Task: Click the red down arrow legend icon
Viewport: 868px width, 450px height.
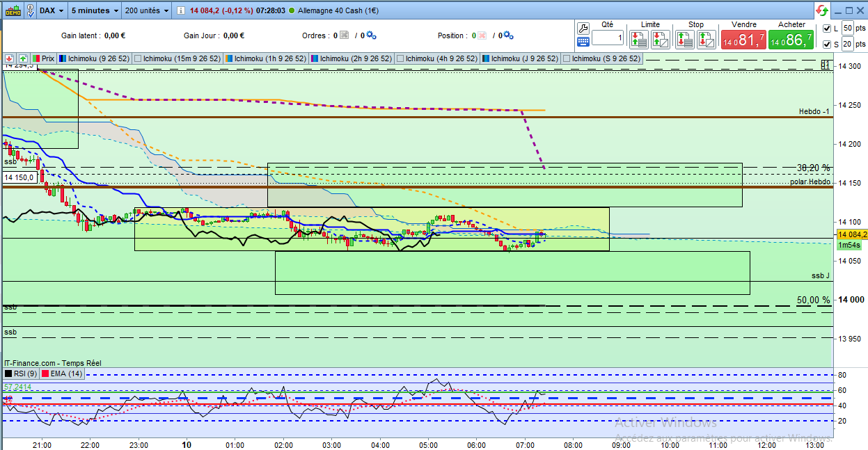Action: (x=10, y=58)
